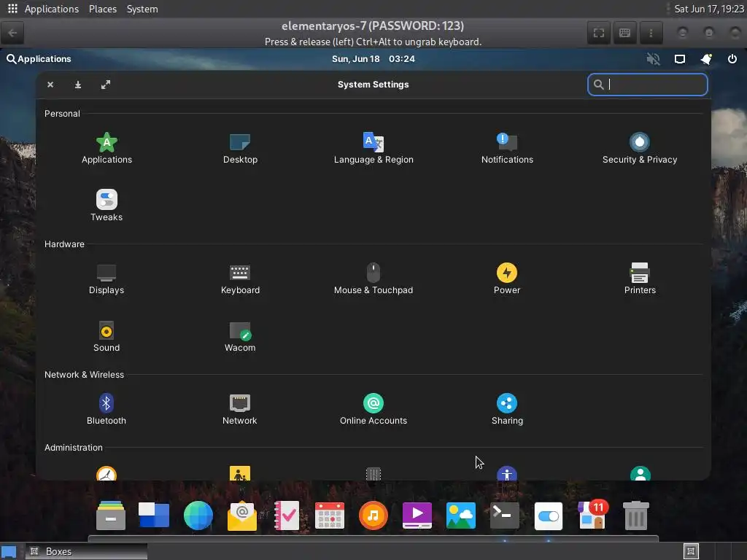Open the session power indicator menu
The height and width of the screenshot is (560, 747).
(x=732, y=59)
